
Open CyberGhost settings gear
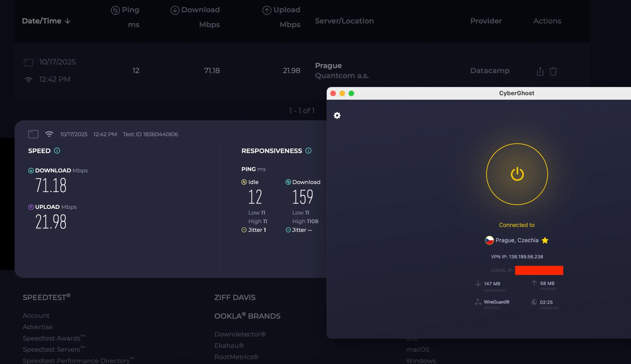pos(337,115)
